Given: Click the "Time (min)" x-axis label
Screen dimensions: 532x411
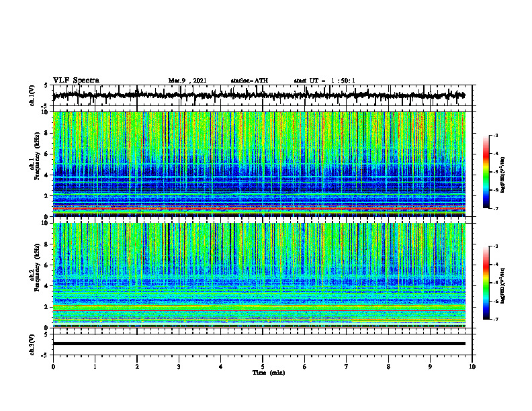Looking at the screenshot, I should (x=269, y=373).
